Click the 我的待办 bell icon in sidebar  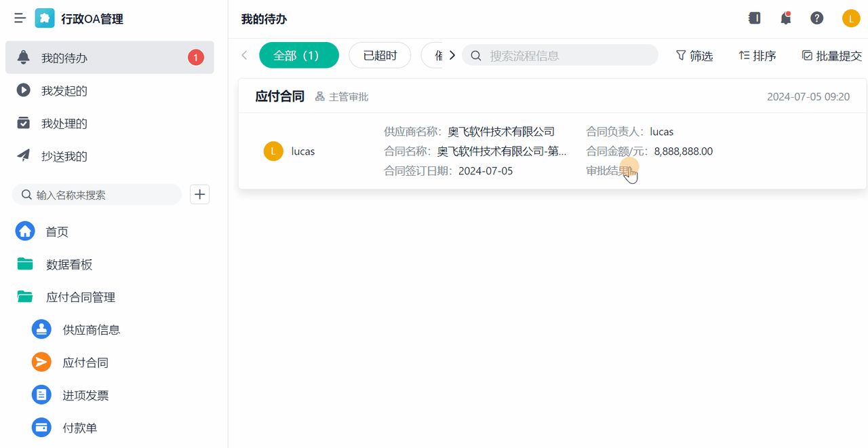tap(24, 57)
